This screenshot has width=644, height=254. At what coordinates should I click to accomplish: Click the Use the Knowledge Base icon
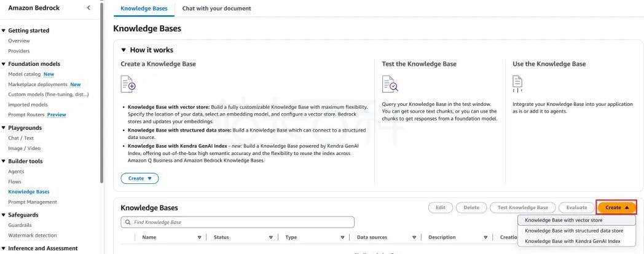click(517, 84)
